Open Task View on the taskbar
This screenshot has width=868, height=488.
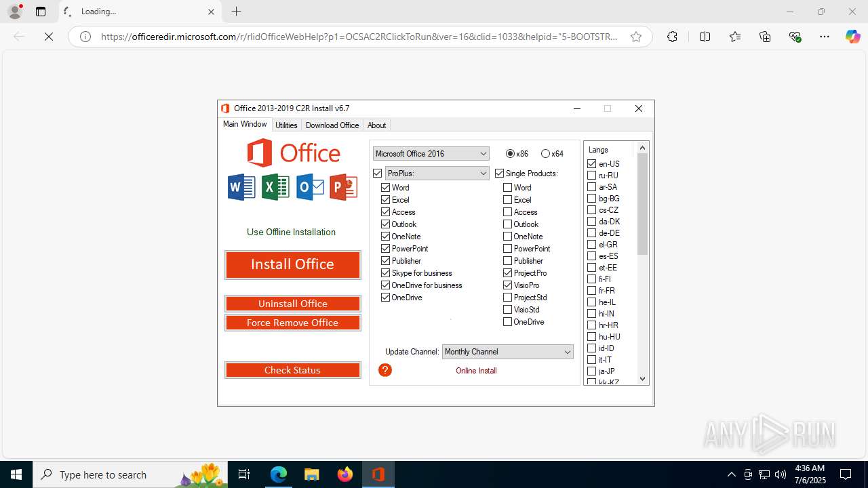pyautogui.click(x=245, y=474)
